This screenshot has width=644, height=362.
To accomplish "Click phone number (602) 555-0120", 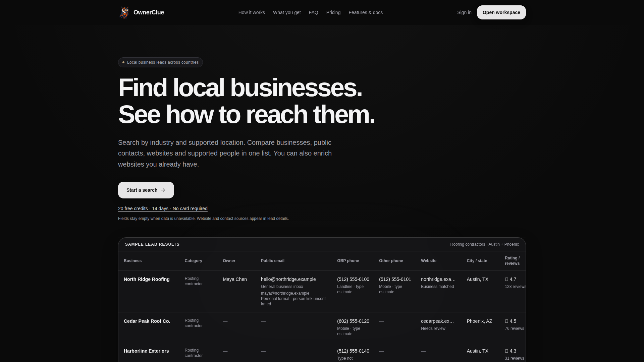I will 353,321.
